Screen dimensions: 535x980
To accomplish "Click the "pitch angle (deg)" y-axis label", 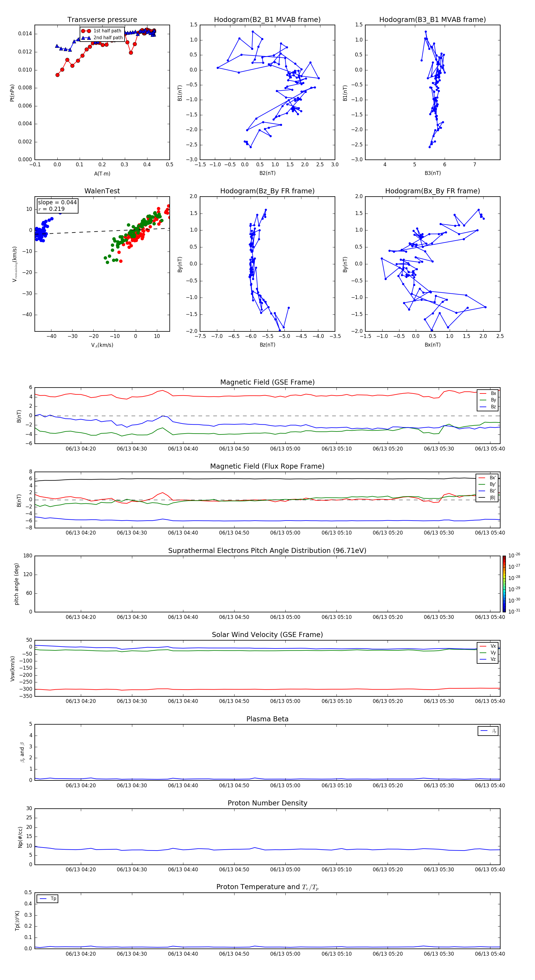I will (16, 584).
